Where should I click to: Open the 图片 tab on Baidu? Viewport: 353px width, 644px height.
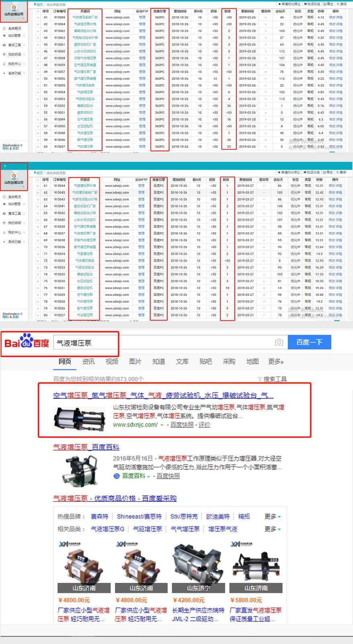[135, 361]
